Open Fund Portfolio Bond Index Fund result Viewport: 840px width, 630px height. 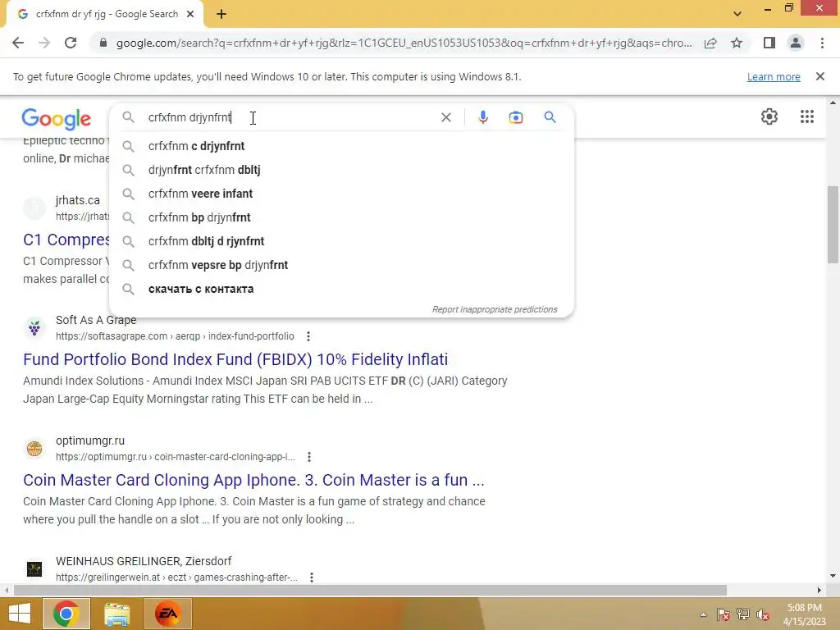pos(235,359)
